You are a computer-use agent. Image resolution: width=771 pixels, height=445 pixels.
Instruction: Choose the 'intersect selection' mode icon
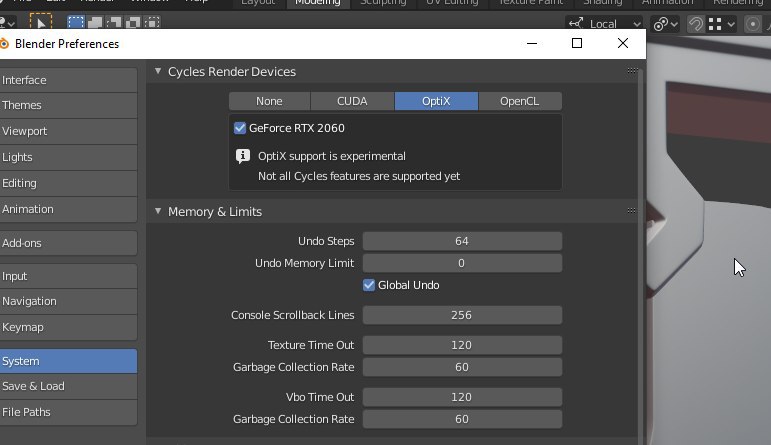[152, 23]
